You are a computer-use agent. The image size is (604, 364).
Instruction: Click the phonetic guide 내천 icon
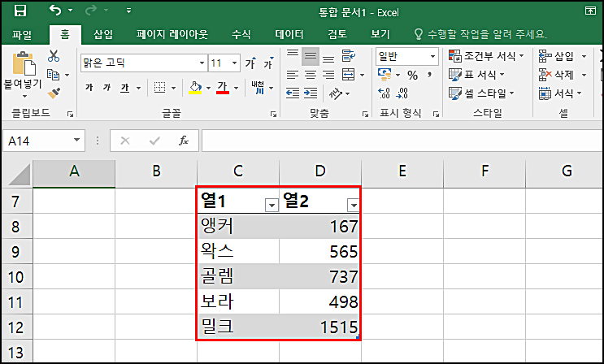click(259, 88)
